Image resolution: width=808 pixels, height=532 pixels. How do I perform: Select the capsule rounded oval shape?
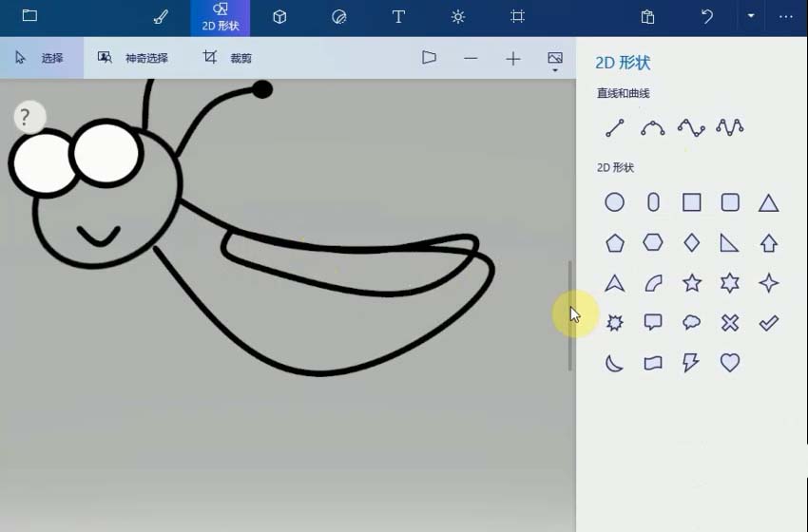(653, 202)
